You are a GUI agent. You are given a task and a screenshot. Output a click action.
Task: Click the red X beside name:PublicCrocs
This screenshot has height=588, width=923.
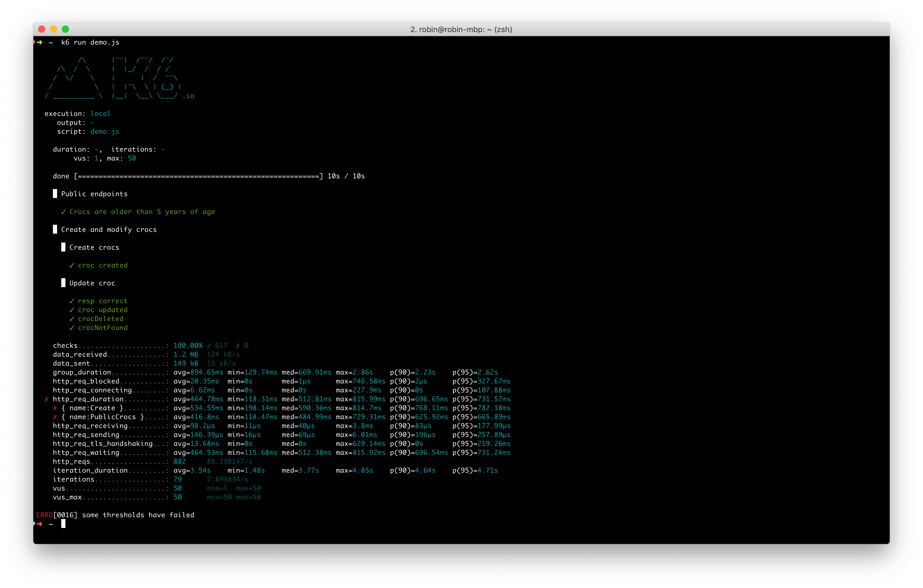[x=55, y=417]
